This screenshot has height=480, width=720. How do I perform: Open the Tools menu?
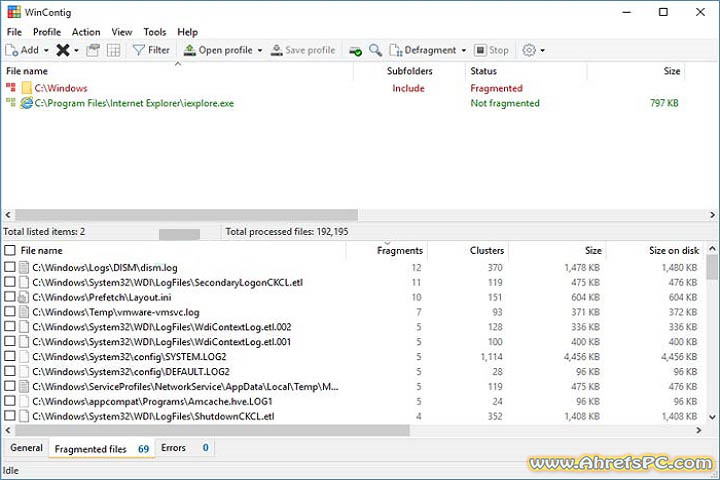pos(155,32)
